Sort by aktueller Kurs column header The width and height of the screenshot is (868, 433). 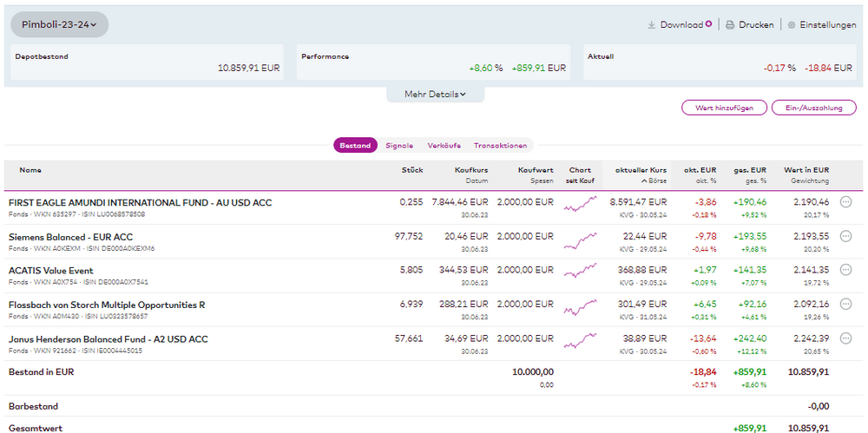[641, 170]
